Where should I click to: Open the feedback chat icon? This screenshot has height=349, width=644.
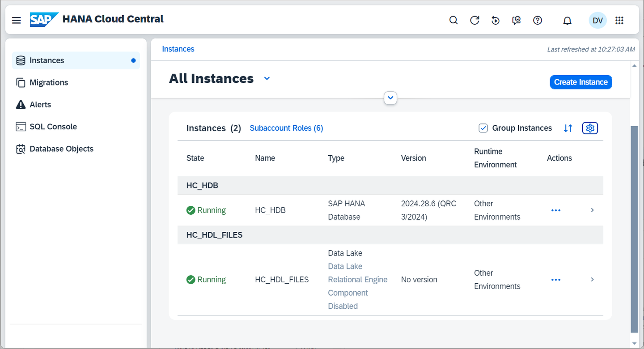click(x=517, y=20)
